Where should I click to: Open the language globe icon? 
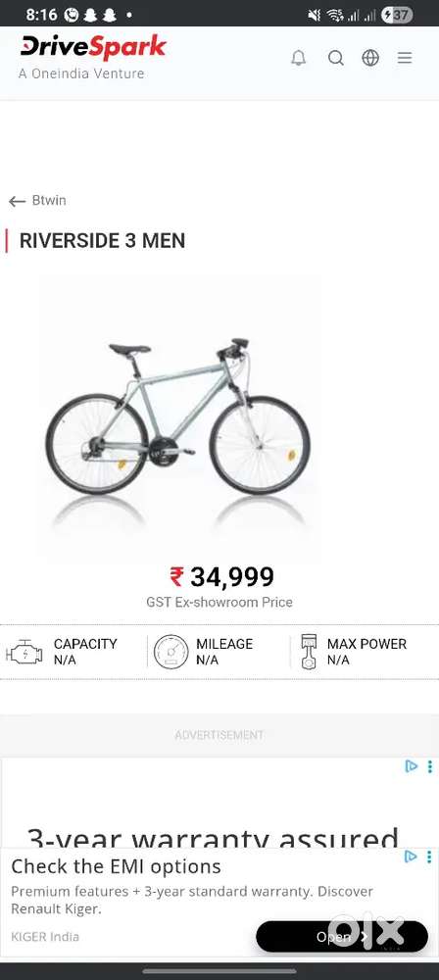(x=370, y=58)
